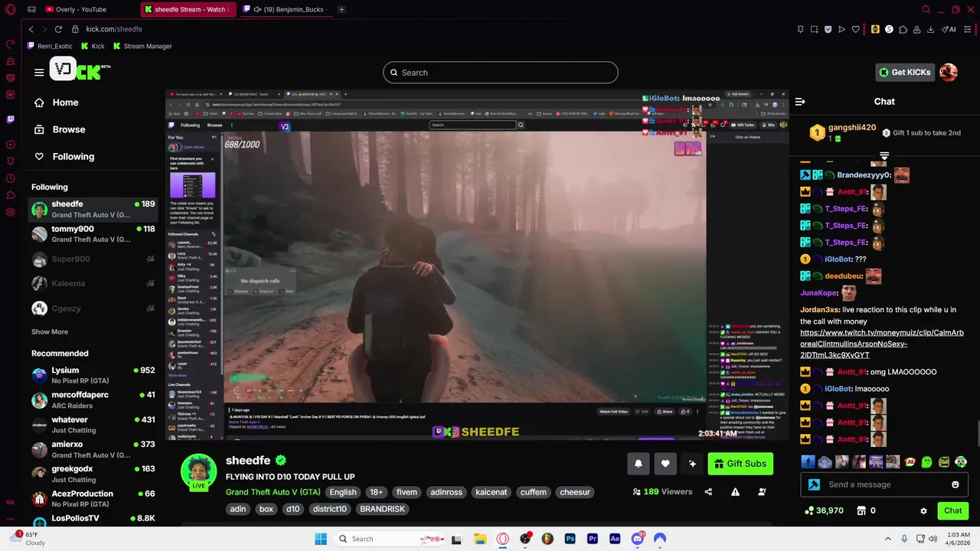Open the Opera menu logo
The height and width of the screenshot is (551, 980).
(x=10, y=10)
